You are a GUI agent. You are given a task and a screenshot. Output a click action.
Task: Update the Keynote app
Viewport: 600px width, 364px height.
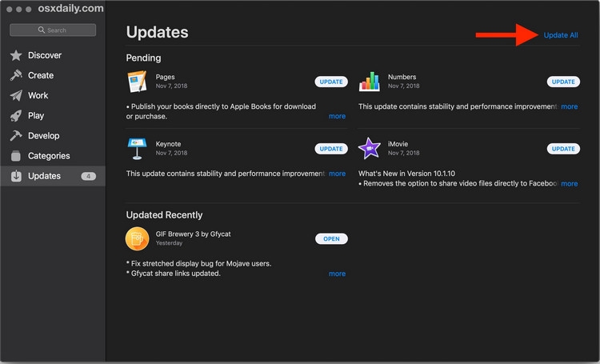coord(331,149)
